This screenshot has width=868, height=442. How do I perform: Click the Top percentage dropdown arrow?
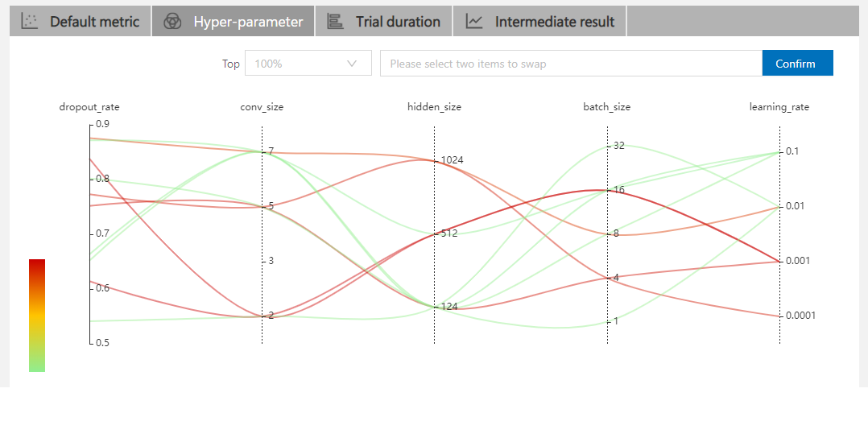(x=352, y=64)
